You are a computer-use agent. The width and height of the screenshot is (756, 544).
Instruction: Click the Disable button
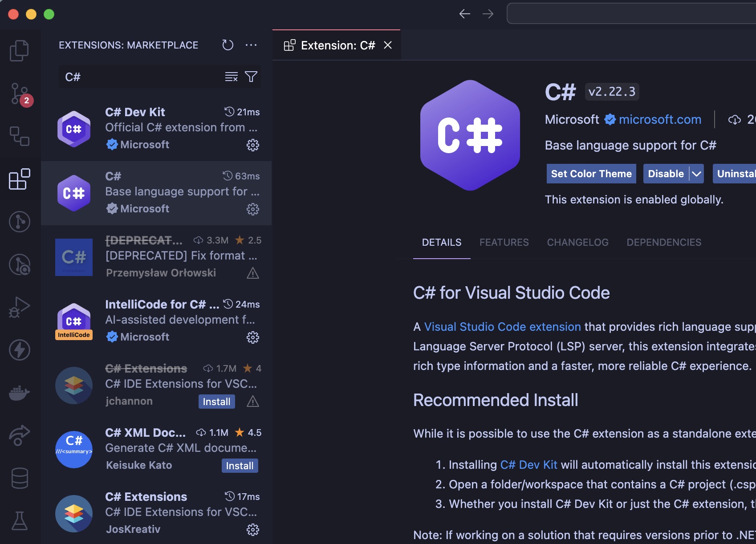tap(666, 174)
